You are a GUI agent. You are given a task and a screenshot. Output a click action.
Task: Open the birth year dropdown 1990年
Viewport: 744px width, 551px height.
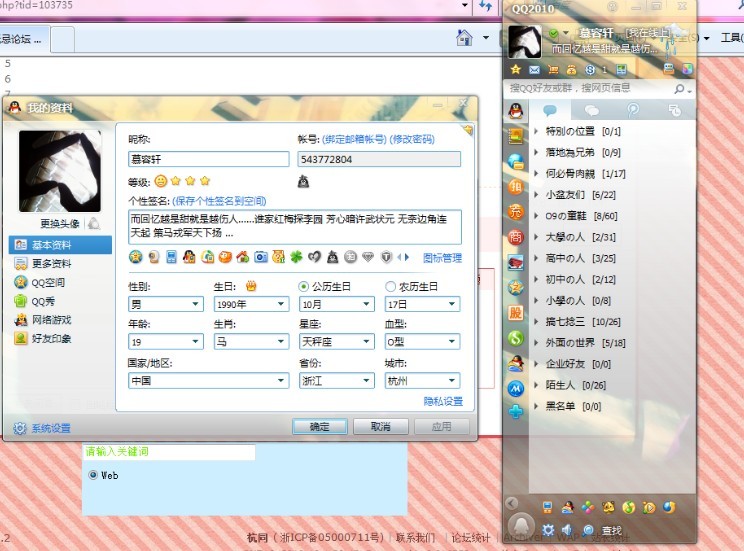point(251,304)
